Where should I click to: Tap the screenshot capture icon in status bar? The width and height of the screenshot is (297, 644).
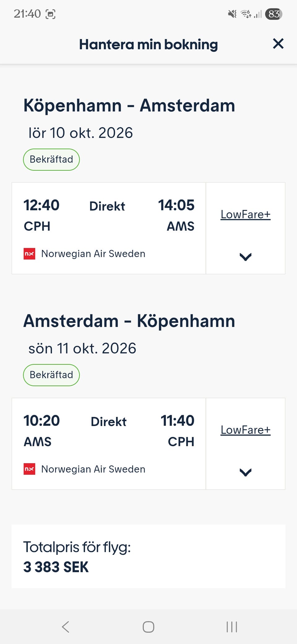click(50, 14)
